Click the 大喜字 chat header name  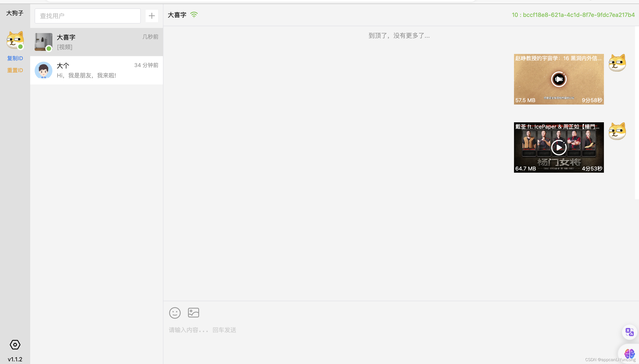tap(177, 15)
